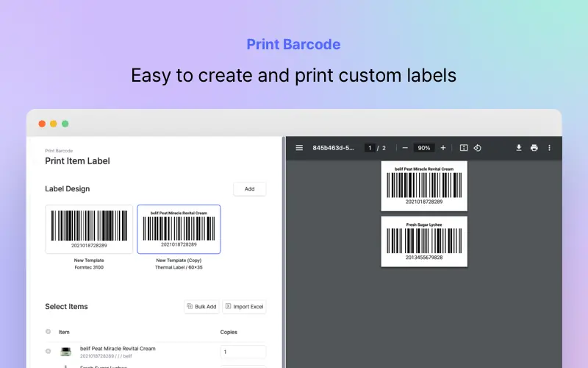
Task: Click the yellow minimize window button
Action: click(x=54, y=124)
